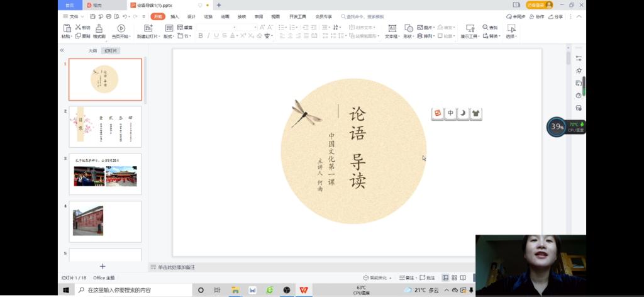Click the Save icon in quick access toolbar
644x297 pixels.
(x=92, y=16)
